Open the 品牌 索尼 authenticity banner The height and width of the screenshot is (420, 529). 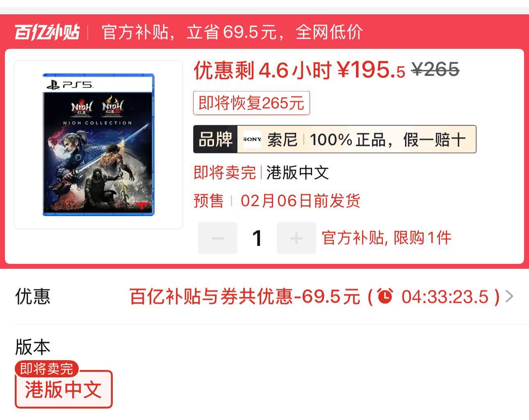[x=335, y=139]
